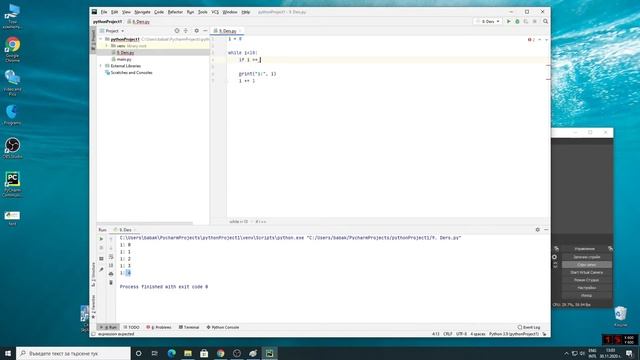Open the Project panel gear settings
This screenshot has width=640, height=360.
pyautogui.click(x=196, y=31)
